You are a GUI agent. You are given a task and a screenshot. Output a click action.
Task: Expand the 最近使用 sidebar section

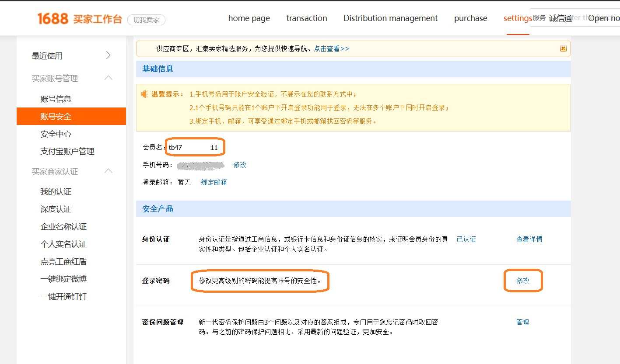(x=109, y=55)
